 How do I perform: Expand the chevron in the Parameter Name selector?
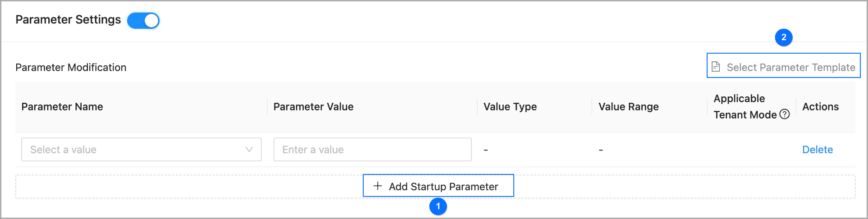[249, 150]
